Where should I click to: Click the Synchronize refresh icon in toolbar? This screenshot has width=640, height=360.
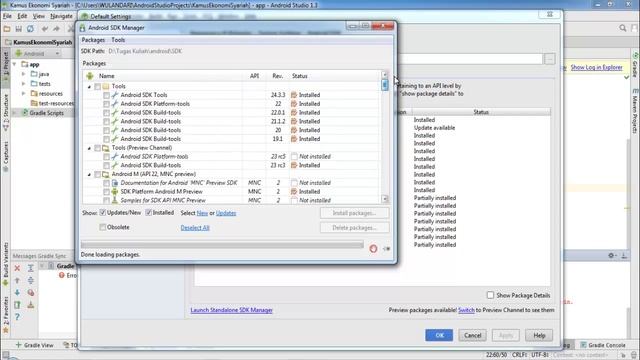pos(30,29)
